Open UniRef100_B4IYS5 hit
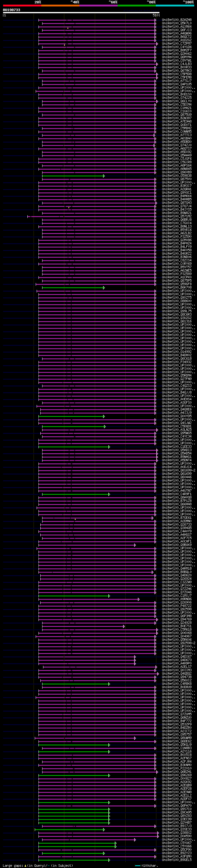197x868 pixels. (176, 210)
